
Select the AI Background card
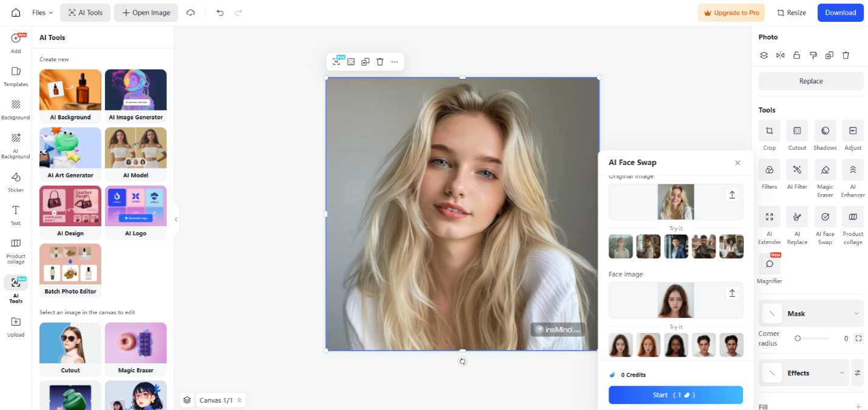pos(70,96)
